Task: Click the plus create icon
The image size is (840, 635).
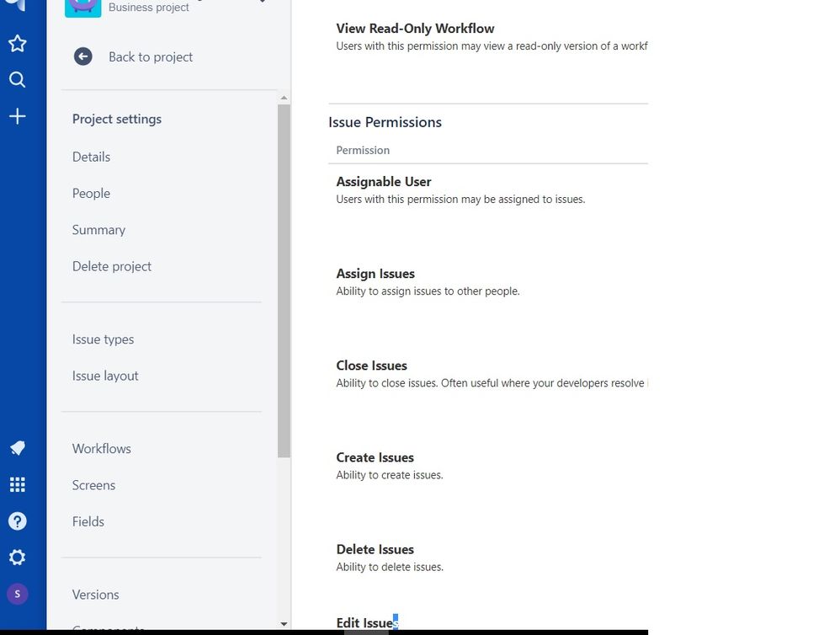Action: click(x=17, y=116)
